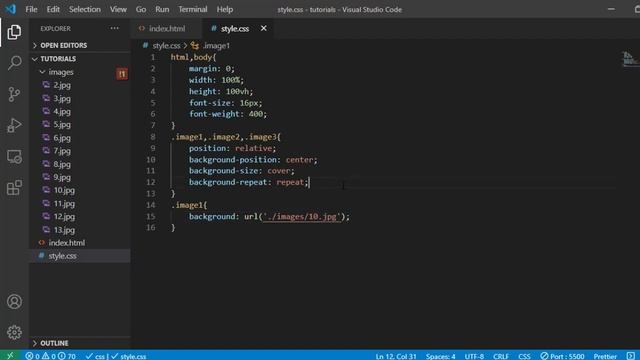
Task: Switch to the index.html tab
Action: click(x=167, y=29)
